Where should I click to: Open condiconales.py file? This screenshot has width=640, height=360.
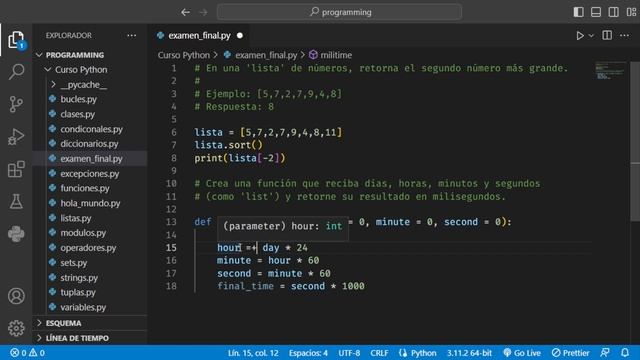pyautogui.click(x=91, y=129)
